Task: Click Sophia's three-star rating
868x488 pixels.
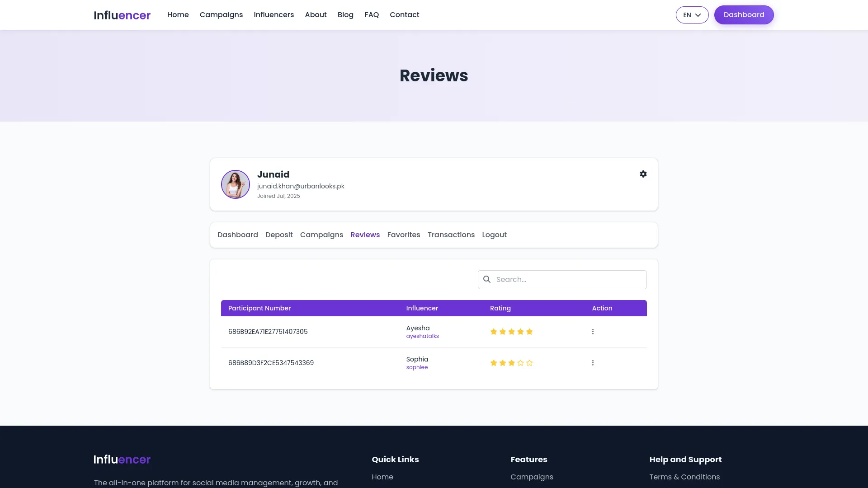Action: [511, 363]
